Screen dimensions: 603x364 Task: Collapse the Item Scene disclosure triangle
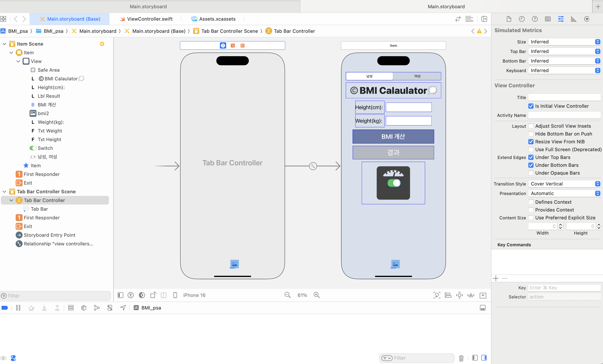[4, 44]
